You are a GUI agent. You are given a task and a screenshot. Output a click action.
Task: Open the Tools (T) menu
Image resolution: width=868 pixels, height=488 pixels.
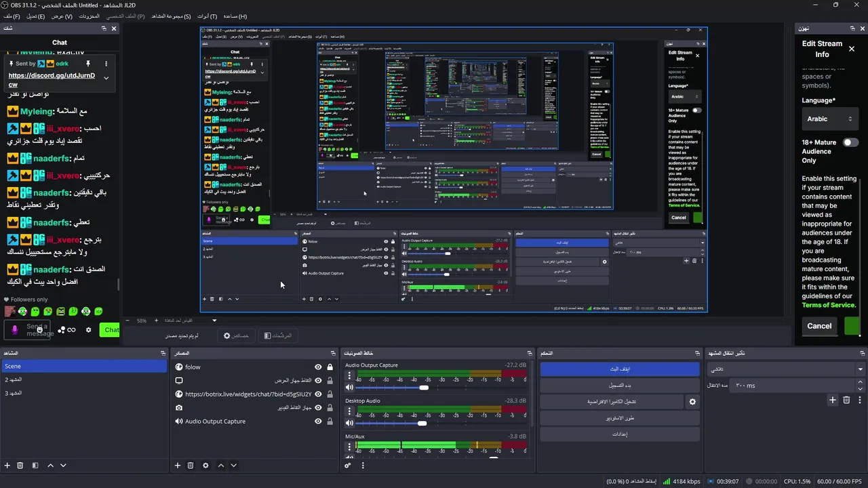point(207,16)
